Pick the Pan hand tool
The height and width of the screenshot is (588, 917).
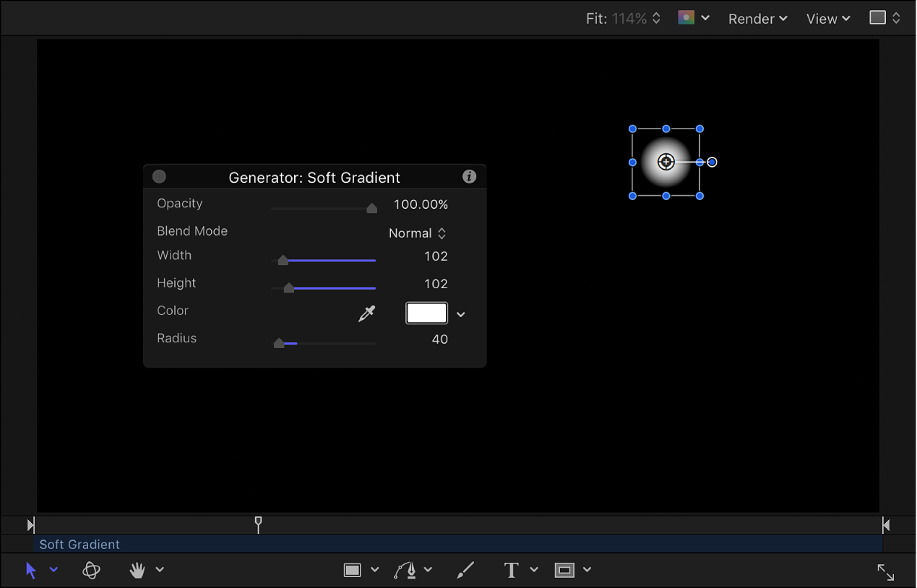(137, 570)
